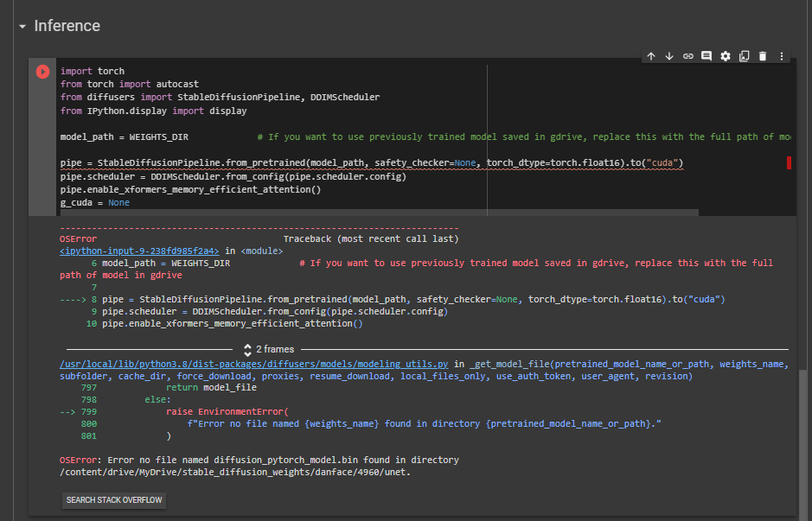Click the red error marker in editor
Image resolution: width=812 pixels, height=521 pixels.
tap(789, 162)
